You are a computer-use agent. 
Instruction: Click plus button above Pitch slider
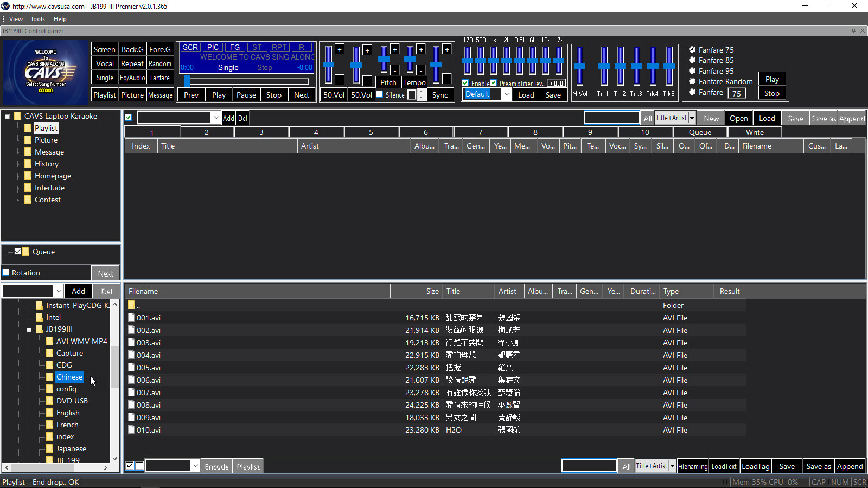[x=395, y=49]
